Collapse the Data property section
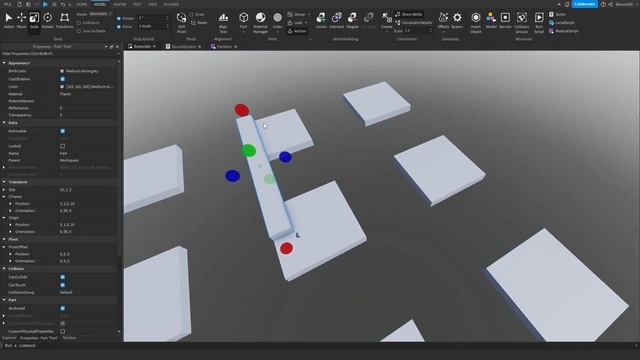This screenshot has width=640, height=360. pos(4,122)
